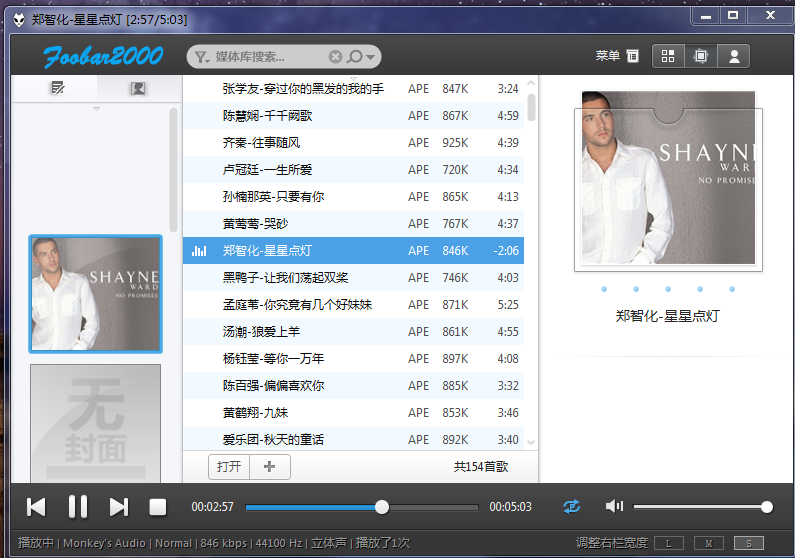The image size is (795, 558).
Task: Select 黑鸭子-让我们荡起双桨 track
Action: (353, 277)
